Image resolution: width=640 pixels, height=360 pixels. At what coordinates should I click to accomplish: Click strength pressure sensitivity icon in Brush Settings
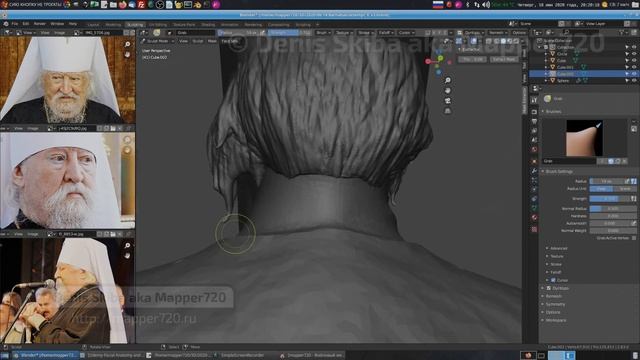coord(633,199)
